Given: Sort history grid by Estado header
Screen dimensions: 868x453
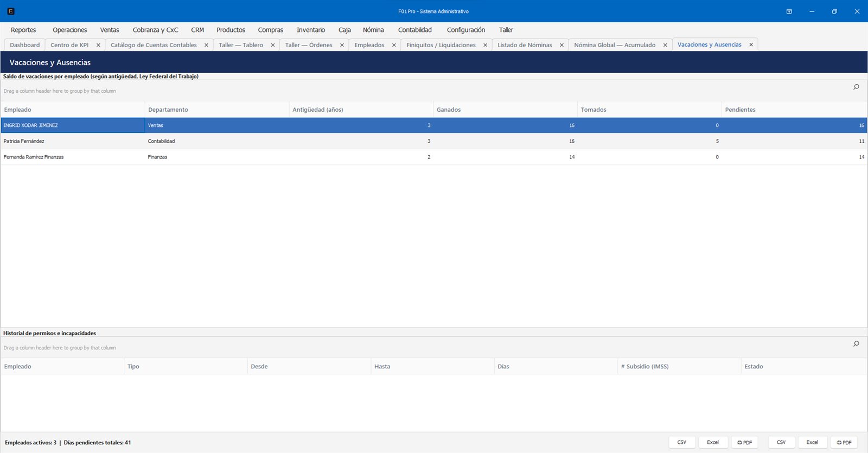Looking at the screenshot, I should 803,367.
